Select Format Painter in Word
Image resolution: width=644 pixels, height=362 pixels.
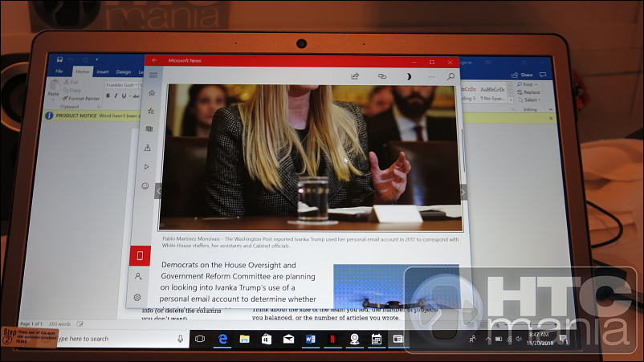[x=81, y=99]
